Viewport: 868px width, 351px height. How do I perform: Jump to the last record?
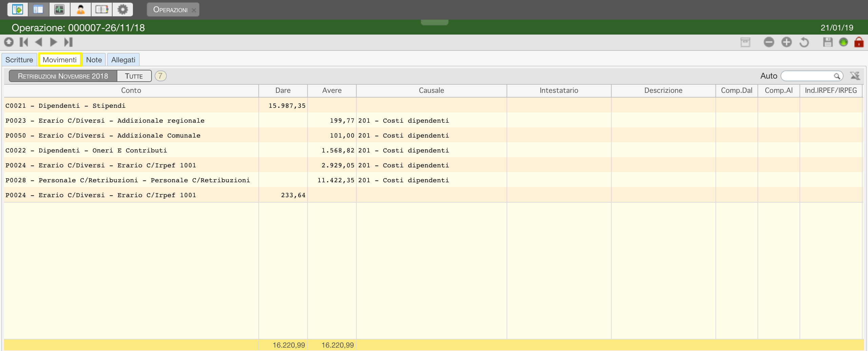tap(68, 42)
